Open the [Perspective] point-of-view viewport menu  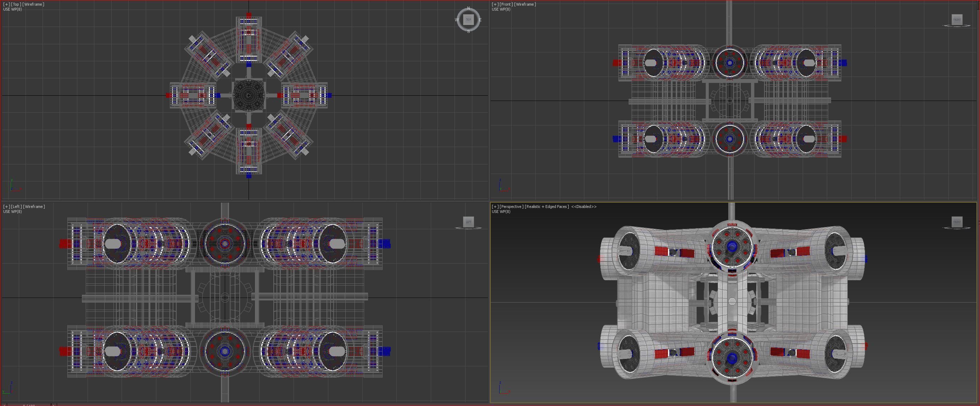[511, 207]
